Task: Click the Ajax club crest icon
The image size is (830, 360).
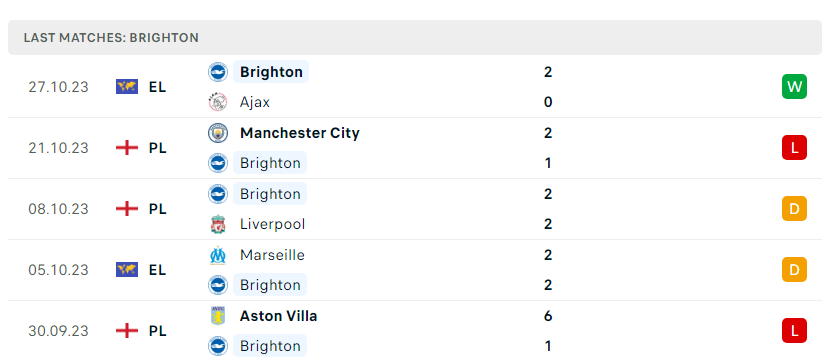Action: click(218, 102)
